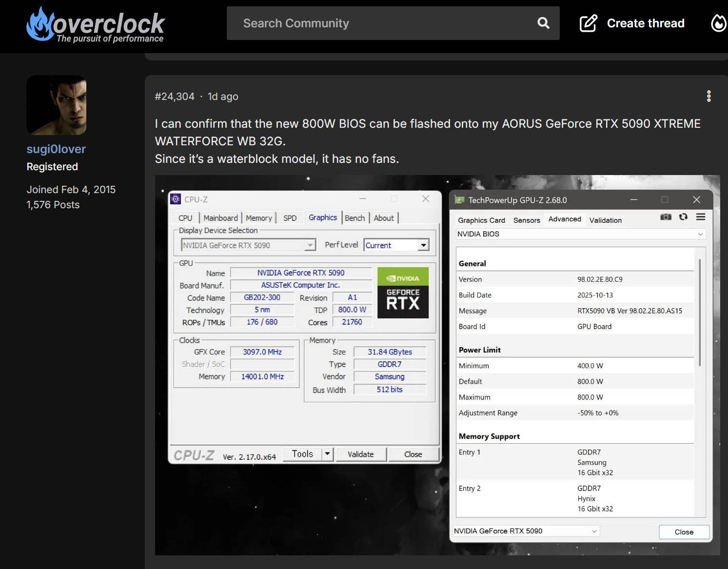Select the Sensors tab in GPU-Z
This screenshot has height=569, width=728.
(527, 220)
